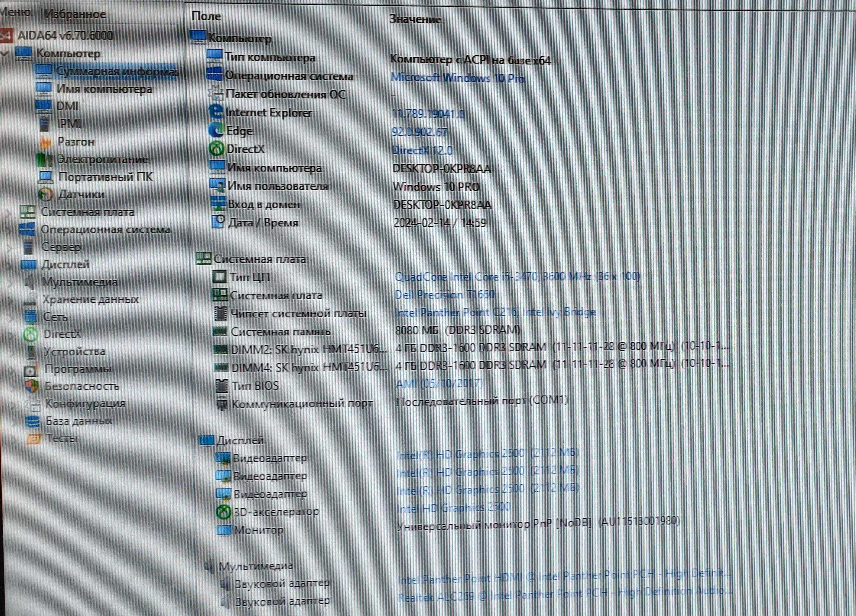Click the Программы icon in tree

click(x=31, y=370)
